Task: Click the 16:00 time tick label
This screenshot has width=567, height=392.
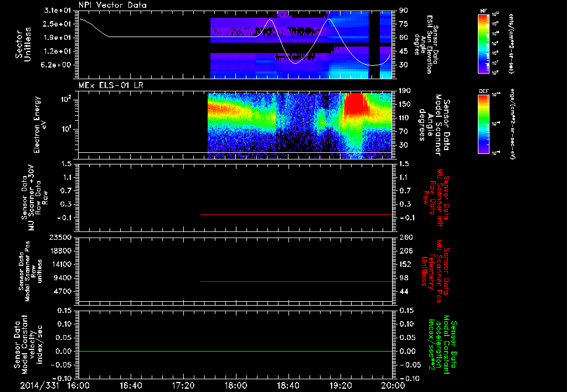Action: click(x=78, y=385)
